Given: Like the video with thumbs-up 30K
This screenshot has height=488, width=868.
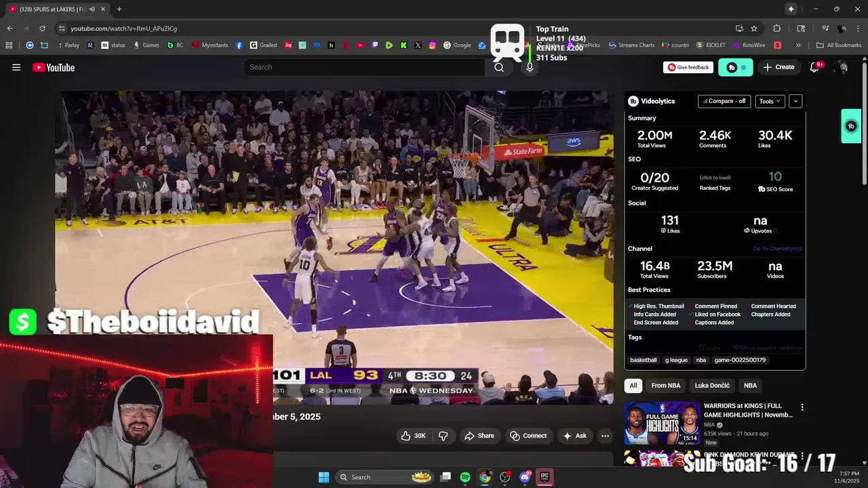Looking at the screenshot, I should (x=414, y=436).
